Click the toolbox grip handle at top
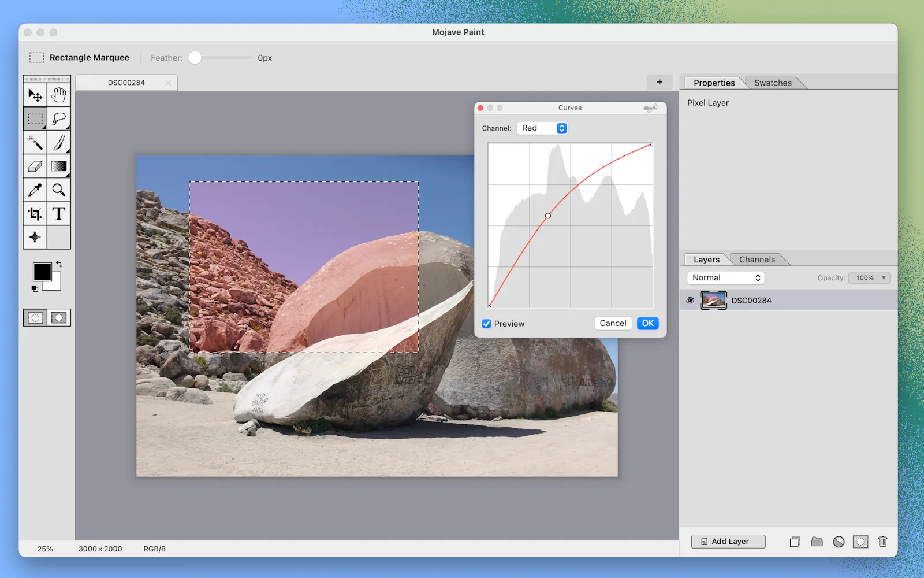Screen dimensions: 924x578 click(47, 79)
